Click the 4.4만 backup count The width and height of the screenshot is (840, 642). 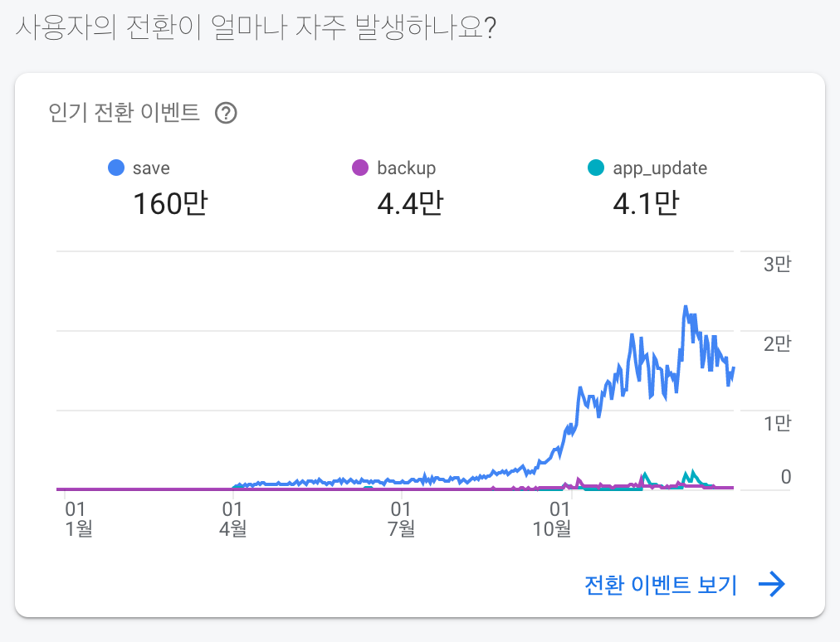410,203
